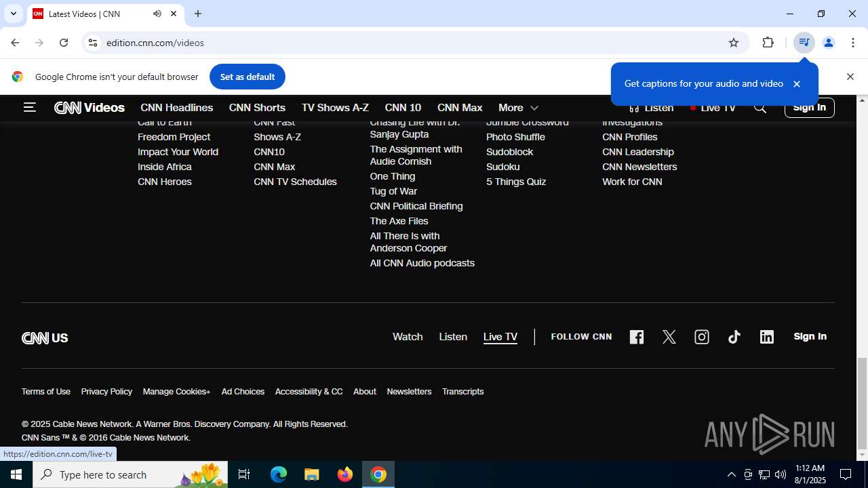Open CNN's Instagram icon
The width and height of the screenshot is (868, 488).
(702, 337)
